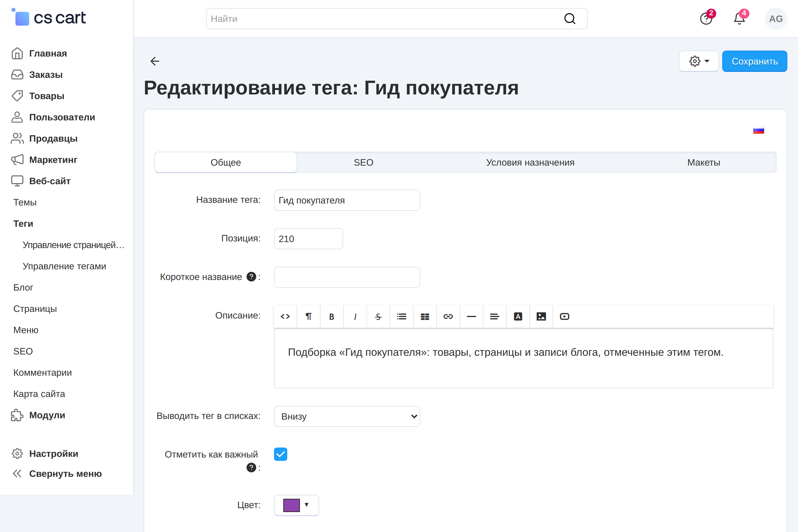Click the Название тега input field
798x532 pixels.
pos(347,200)
